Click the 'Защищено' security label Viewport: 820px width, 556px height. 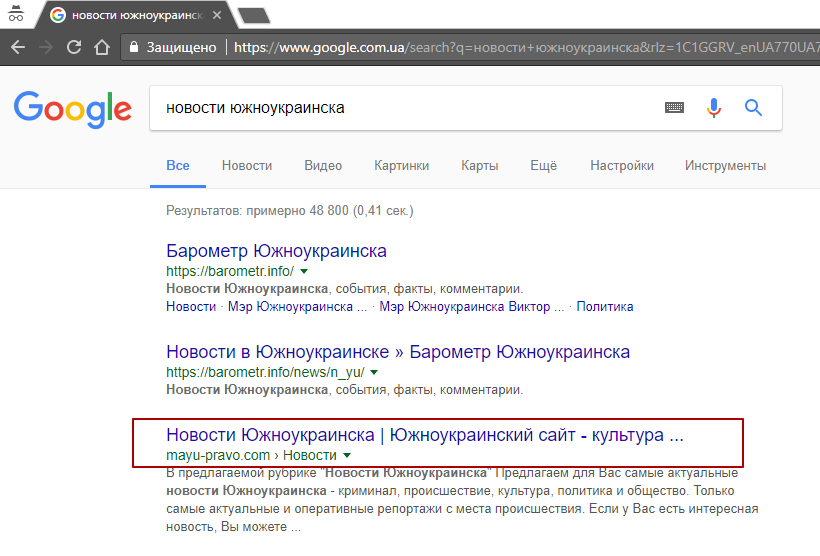point(181,47)
